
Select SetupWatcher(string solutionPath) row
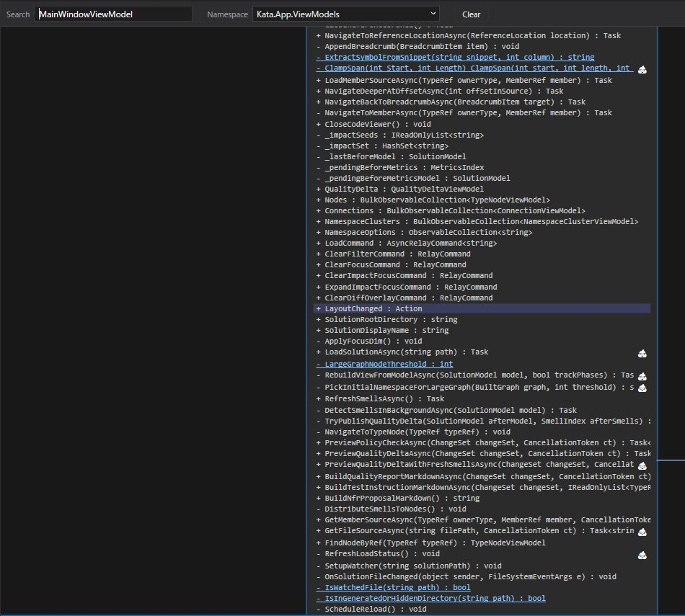(x=408, y=566)
